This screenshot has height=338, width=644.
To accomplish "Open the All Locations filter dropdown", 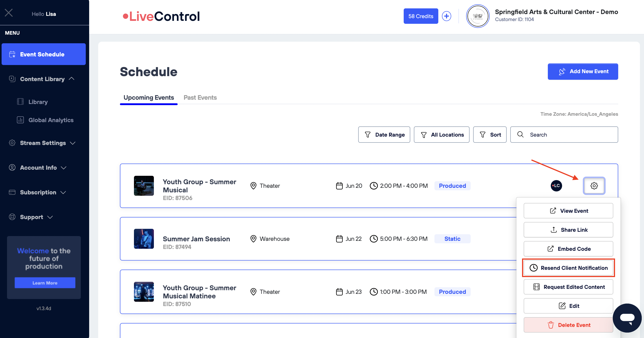I will click(441, 135).
